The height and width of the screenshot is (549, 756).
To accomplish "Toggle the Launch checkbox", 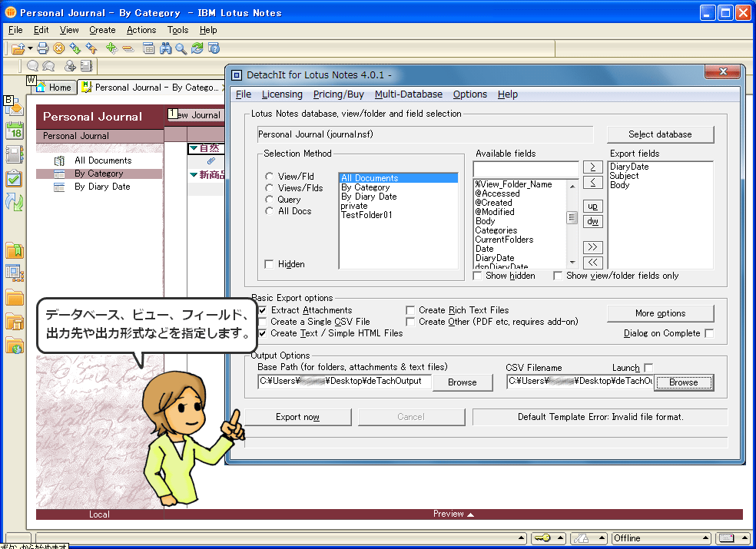I will (x=648, y=369).
